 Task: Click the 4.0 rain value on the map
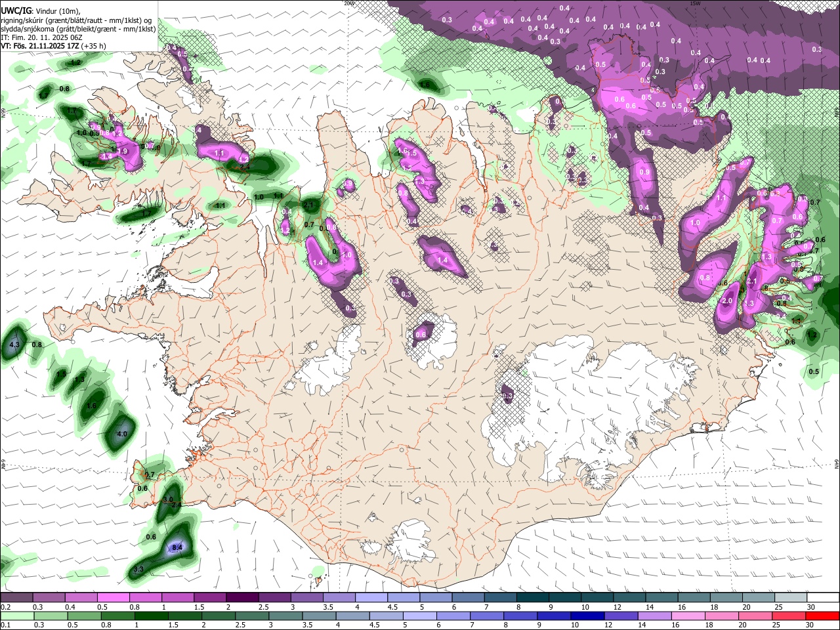[122, 434]
